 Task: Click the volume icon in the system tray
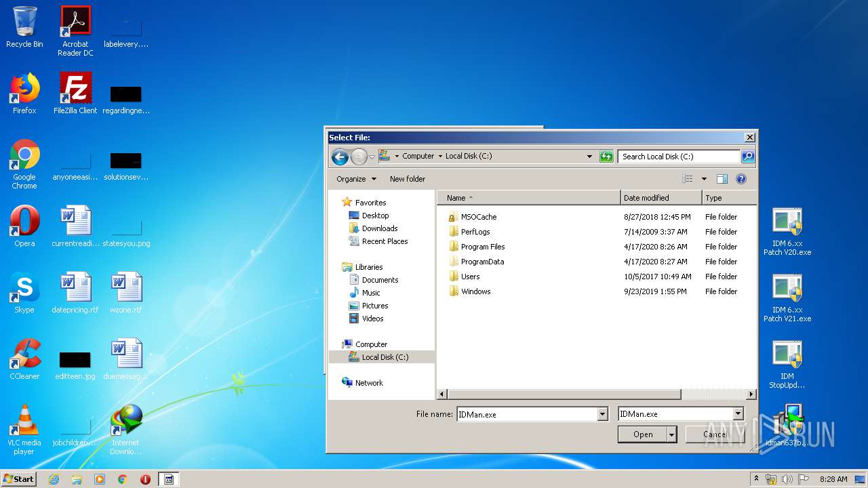[x=787, y=479]
